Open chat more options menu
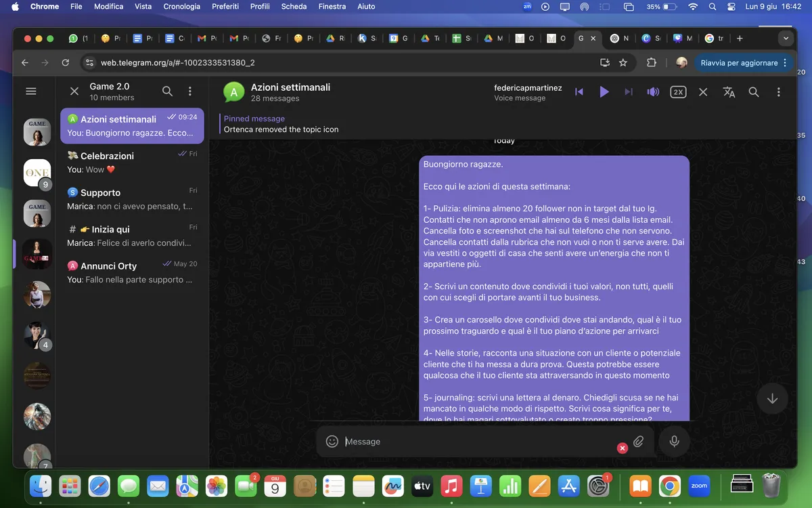This screenshot has width=812, height=508. (779, 92)
